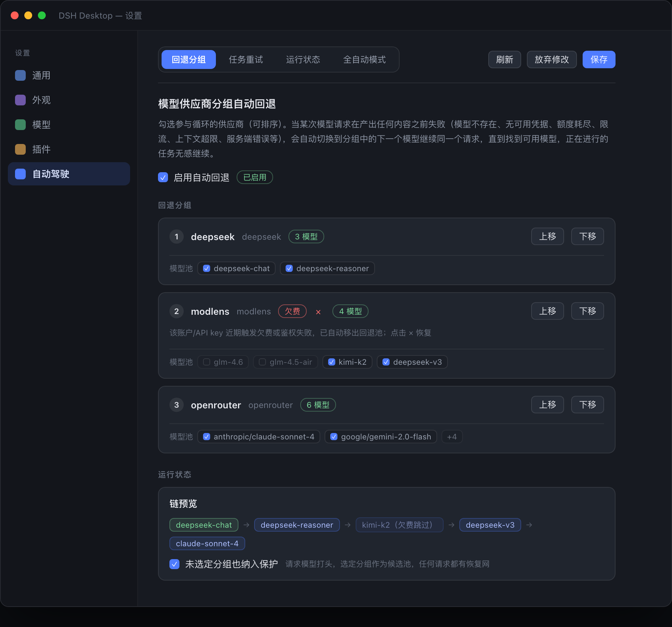
Task: Click the number 2 badge of modlens group
Action: pyautogui.click(x=177, y=311)
